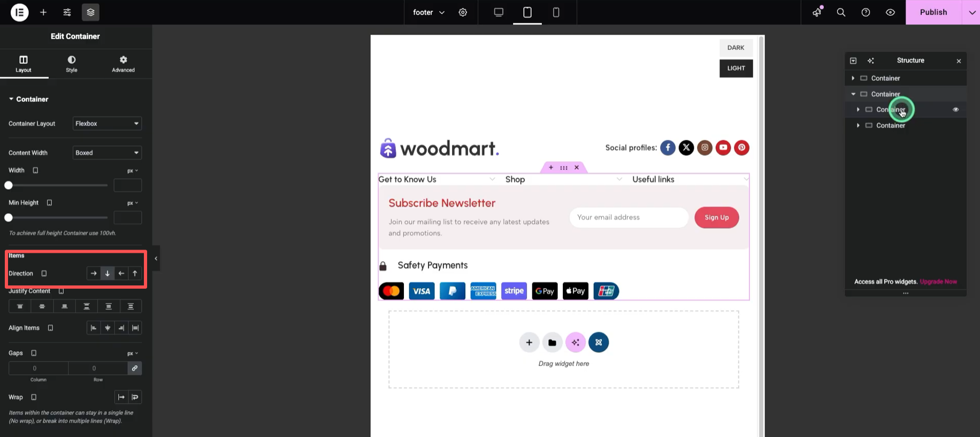Viewport: 980px width, 437px height.
Task: Align items to stretch
Action: point(135,328)
